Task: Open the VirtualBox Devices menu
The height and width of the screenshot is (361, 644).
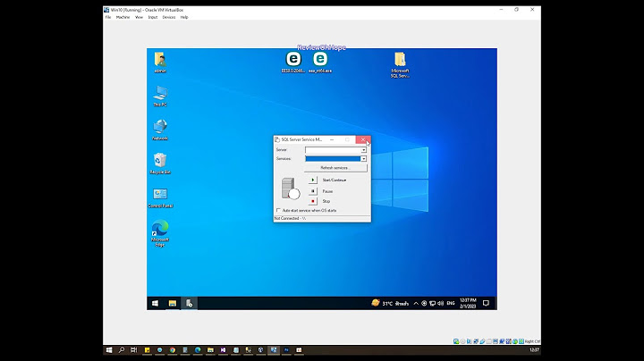Action: coord(169,17)
